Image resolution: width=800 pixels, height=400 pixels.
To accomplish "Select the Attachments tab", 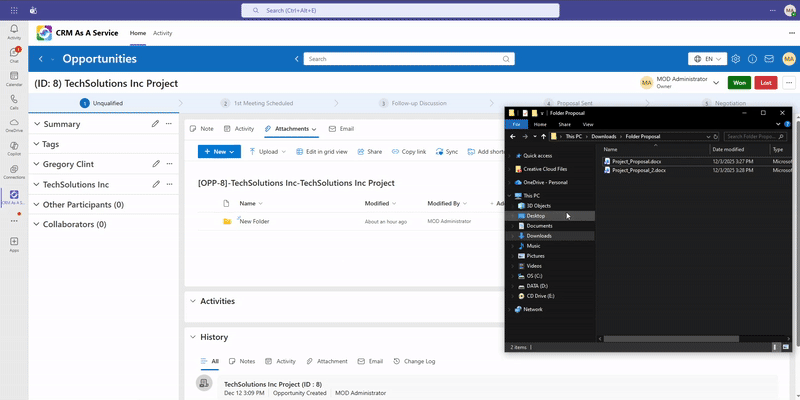I will click(x=291, y=129).
